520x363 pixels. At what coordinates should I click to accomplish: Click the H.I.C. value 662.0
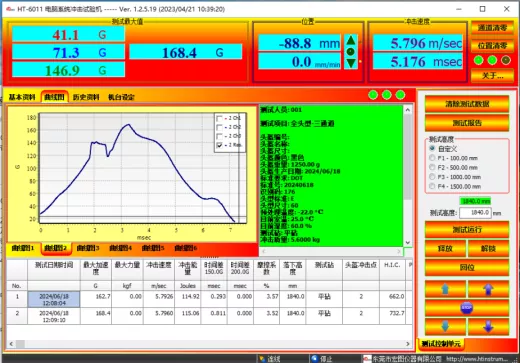coord(392,299)
